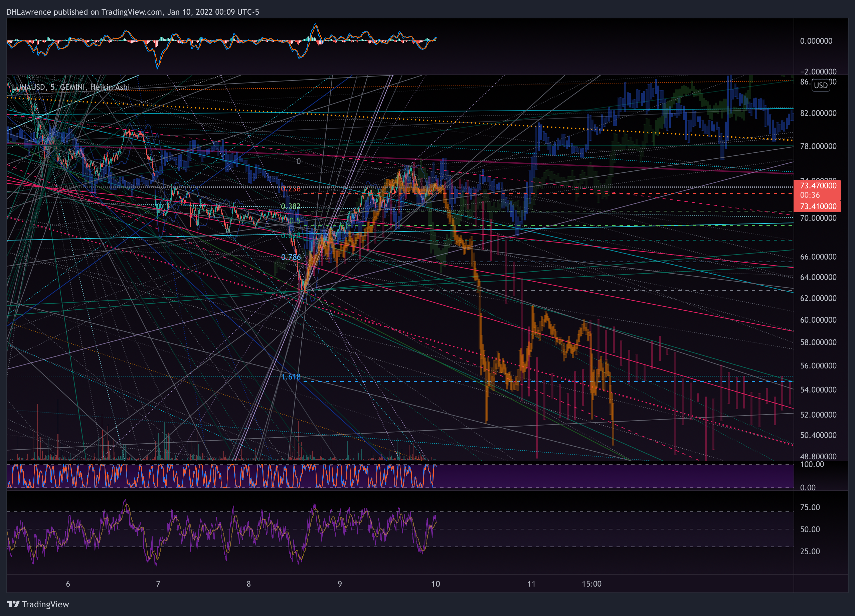Click the 66.000000 price axis value
The image size is (855, 616).
coord(818,257)
